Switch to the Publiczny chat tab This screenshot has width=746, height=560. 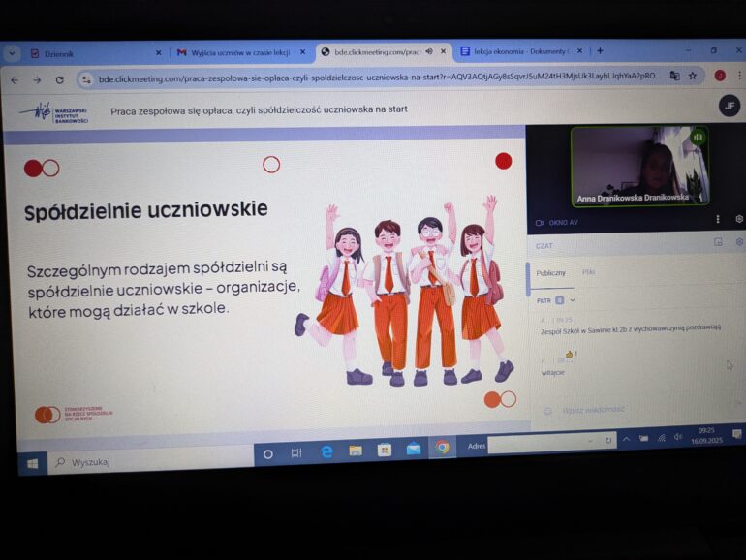(550, 272)
